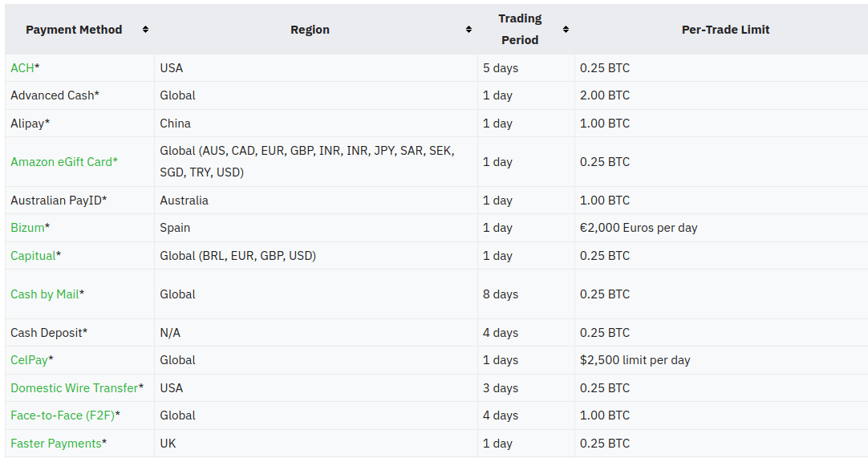
Task: Click the Amazon eGift Card currencies region cell
Action: [316, 162]
